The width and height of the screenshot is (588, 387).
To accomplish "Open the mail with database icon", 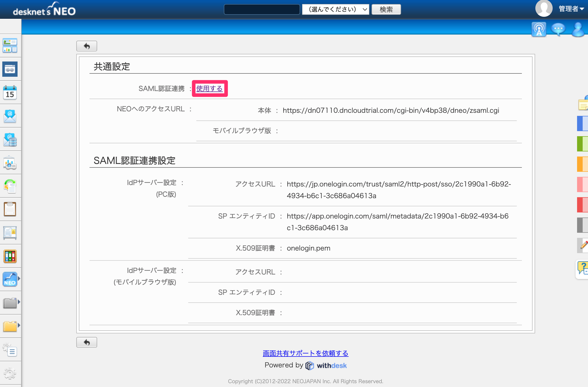I will 10,139.
